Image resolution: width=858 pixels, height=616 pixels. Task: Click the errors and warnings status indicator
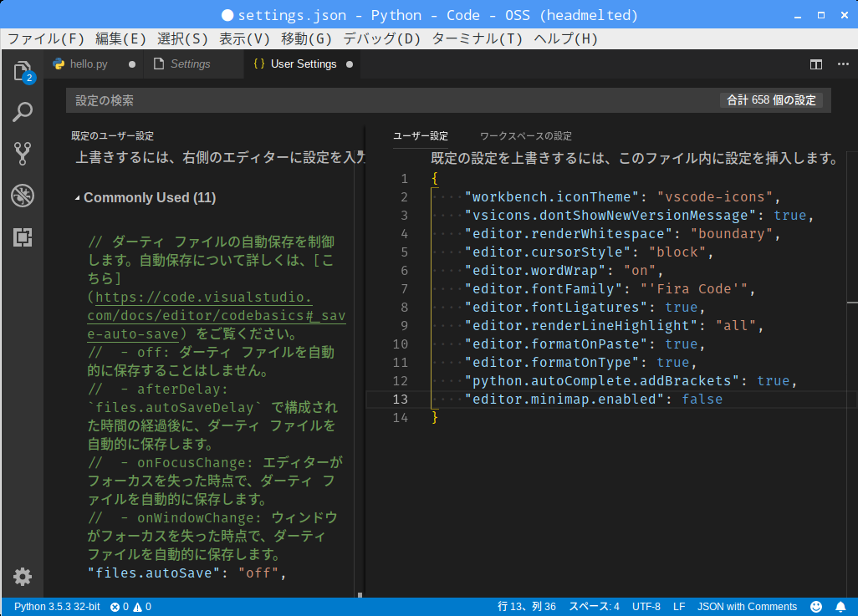point(130,607)
